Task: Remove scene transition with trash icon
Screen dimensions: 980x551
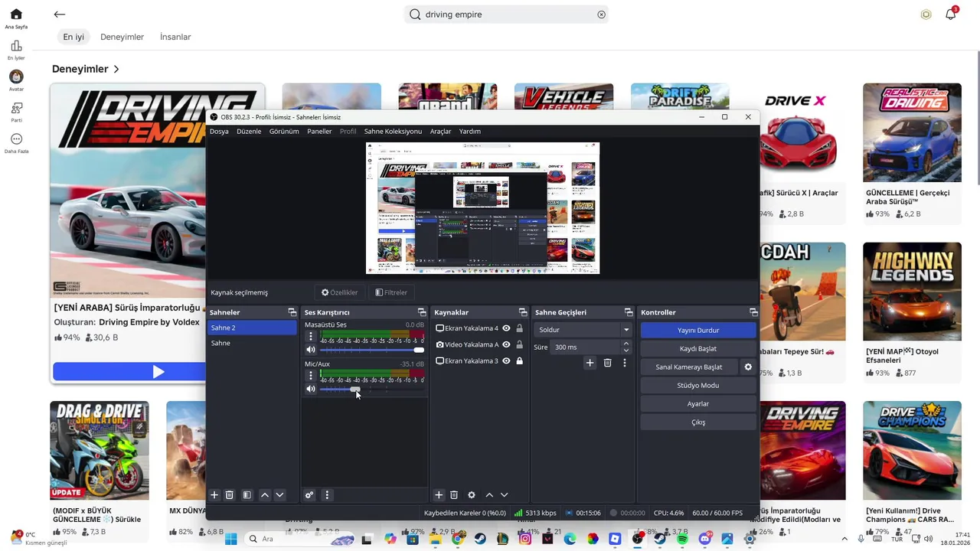Action: coord(607,363)
